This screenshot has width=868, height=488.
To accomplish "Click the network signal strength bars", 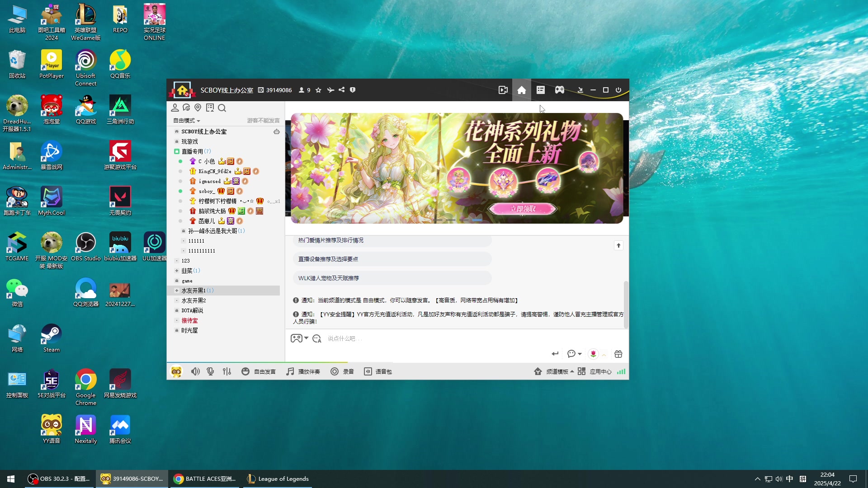I will click(x=621, y=371).
